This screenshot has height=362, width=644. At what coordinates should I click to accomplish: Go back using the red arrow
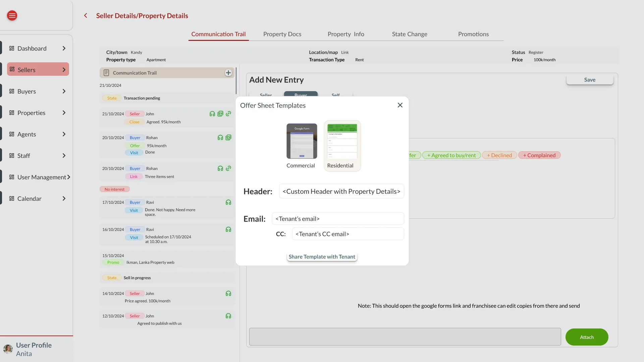pyautogui.click(x=86, y=16)
